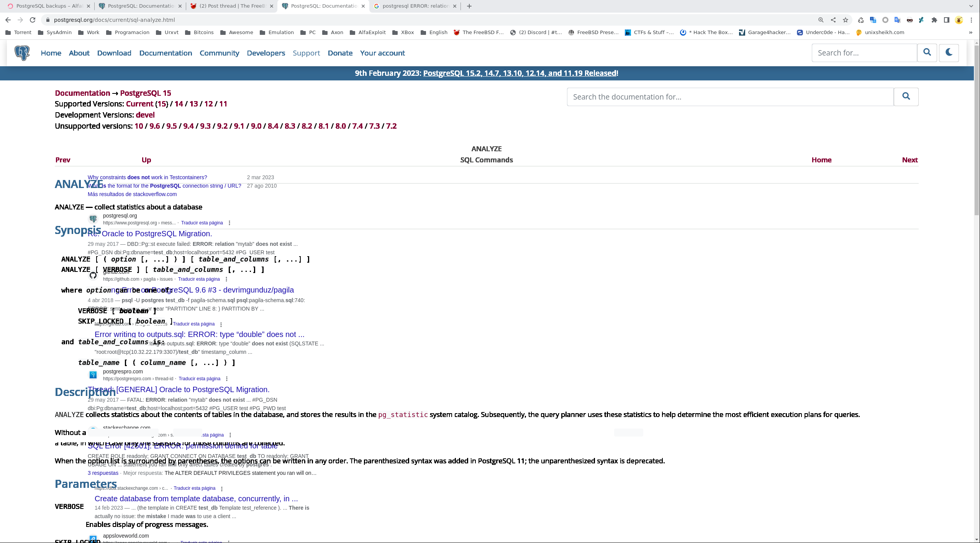
Task: Open the Home nav menu item
Action: pyautogui.click(x=51, y=53)
